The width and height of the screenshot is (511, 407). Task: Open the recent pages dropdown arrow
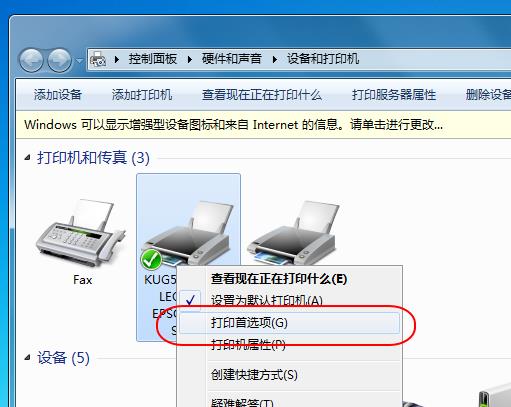(x=79, y=61)
